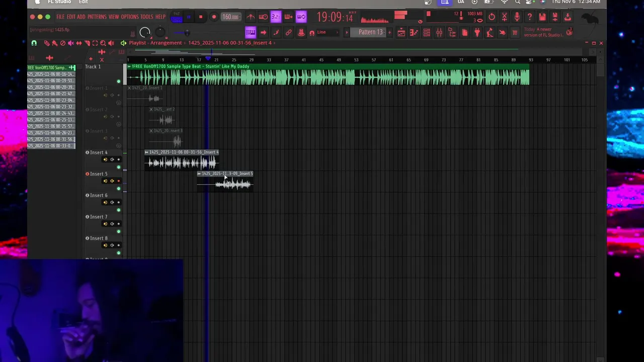Open the PATTERNS menu

coord(97,17)
